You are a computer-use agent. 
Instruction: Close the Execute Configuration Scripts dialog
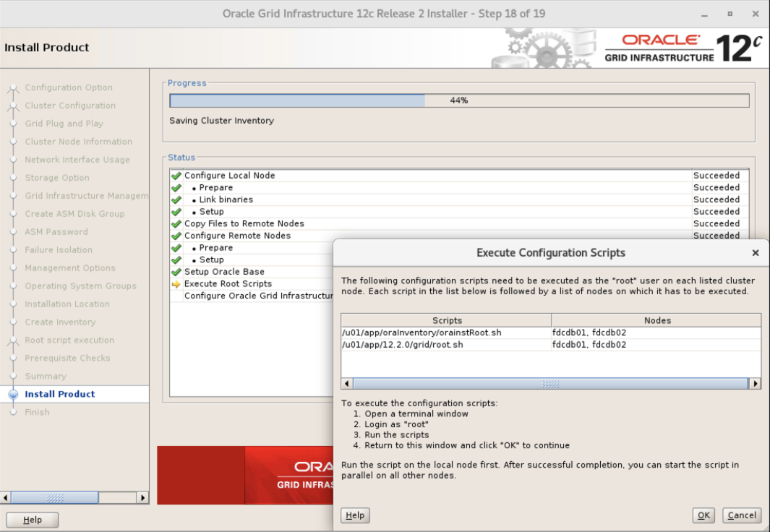[756, 253]
